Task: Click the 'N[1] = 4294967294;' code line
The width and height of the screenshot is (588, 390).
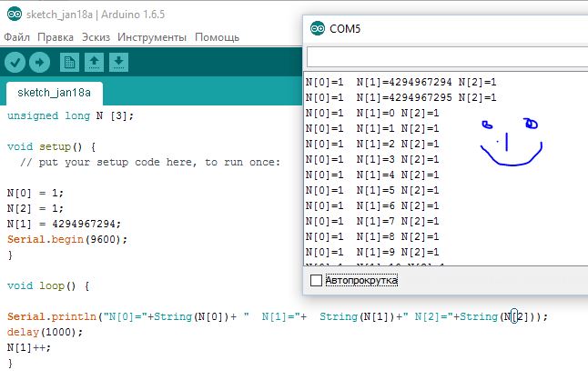Action: [64, 224]
